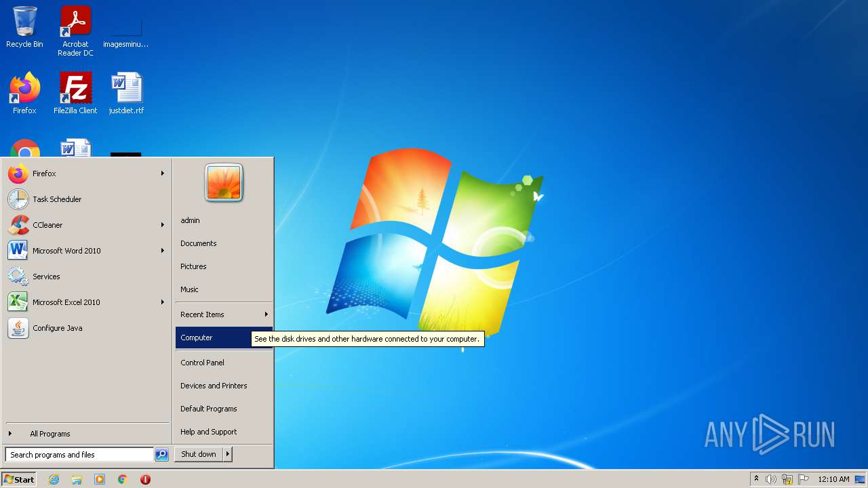The image size is (868, 488).
Task: Open Computer from Start menu
Action: 224,338
